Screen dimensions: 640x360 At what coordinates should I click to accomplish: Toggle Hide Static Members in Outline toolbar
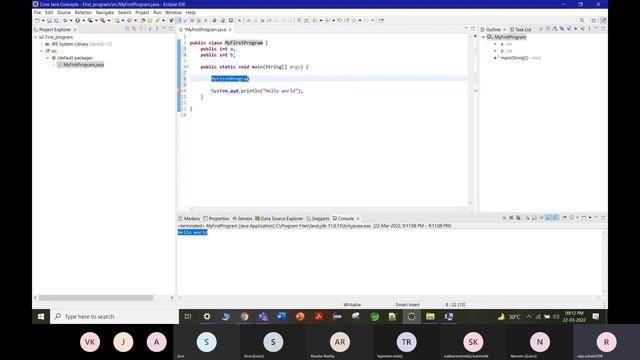coord(569,29)
